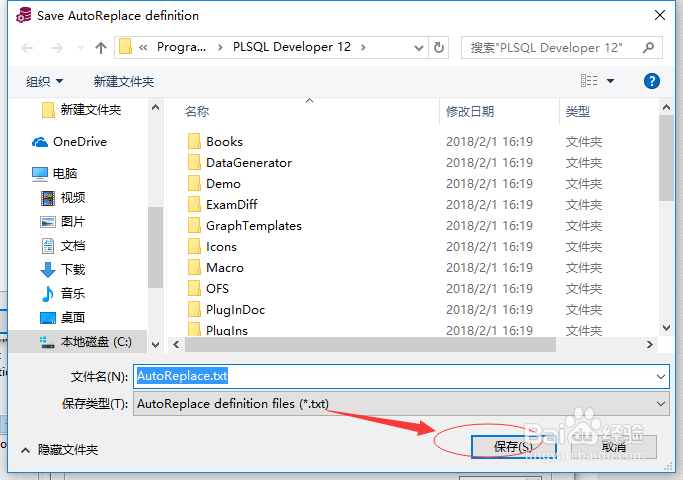Screen dimensions: 683x480
Task: Click PLSQL Developer 12 breadcrumb segment
Action: pyautogui.click(x=291, y=47)
